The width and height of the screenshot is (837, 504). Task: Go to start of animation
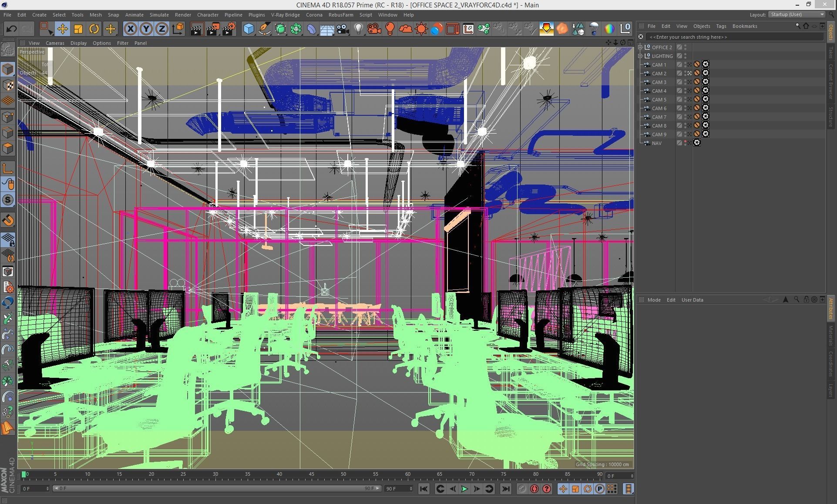click(x=424, y=489)
